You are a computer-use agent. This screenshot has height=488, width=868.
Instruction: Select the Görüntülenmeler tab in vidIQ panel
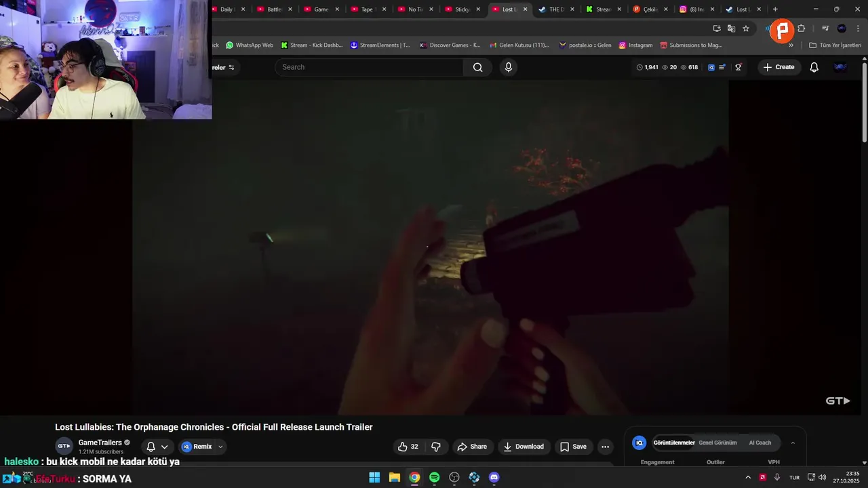coord(674,443)
